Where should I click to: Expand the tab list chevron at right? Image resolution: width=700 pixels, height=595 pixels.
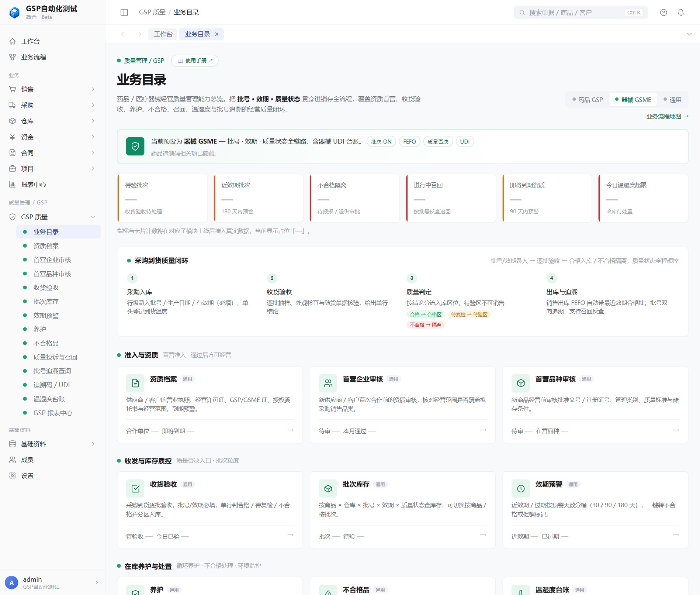tap(689, 34)
